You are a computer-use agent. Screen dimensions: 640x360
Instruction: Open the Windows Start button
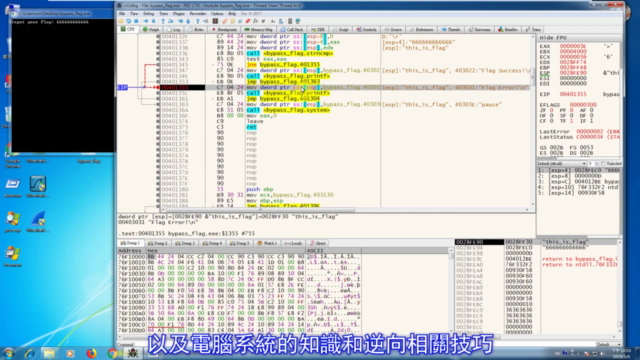pyautogui.click(x=9, y=353)
